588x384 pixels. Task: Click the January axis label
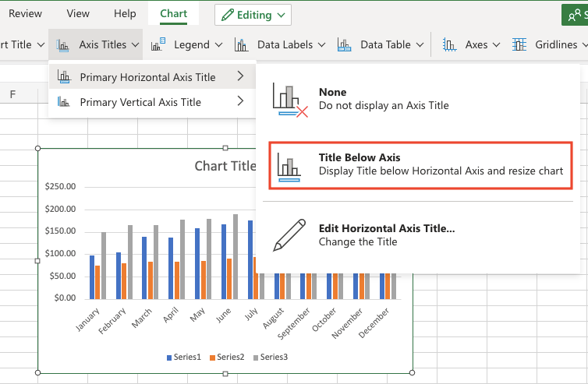coord(88,319)
